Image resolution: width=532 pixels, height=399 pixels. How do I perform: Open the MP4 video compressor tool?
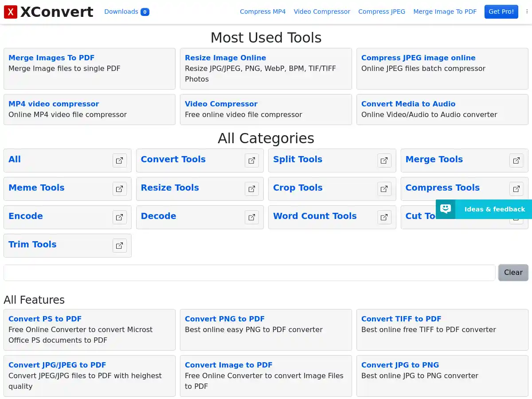point(53,104)
